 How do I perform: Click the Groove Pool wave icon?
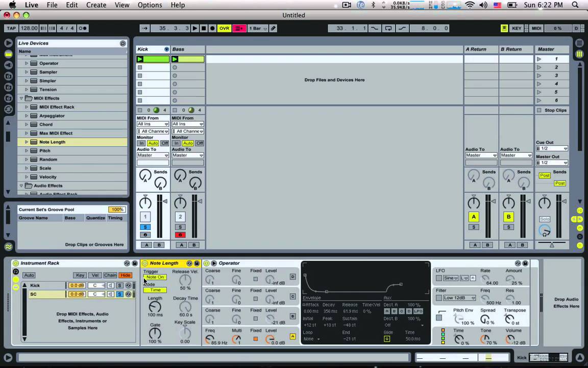[x=8, y=247]
